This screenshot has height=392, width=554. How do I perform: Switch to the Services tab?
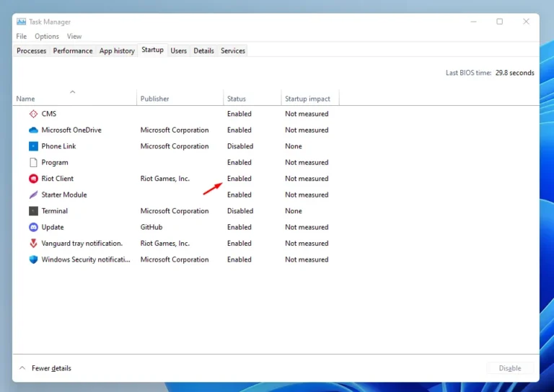233,51
